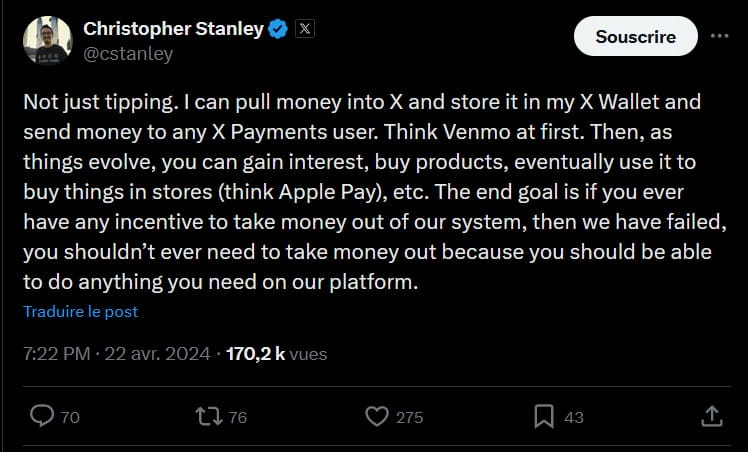Bookmark the post using the bookmark icon

point(544,416)
